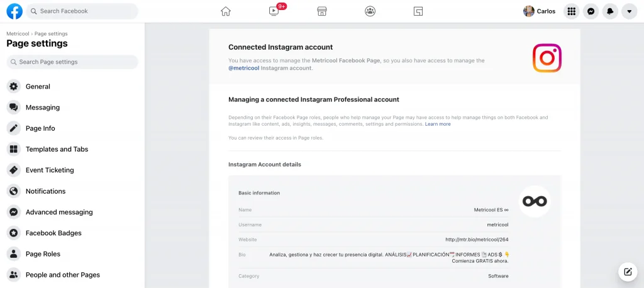Select the General gear icon
The height and width of the screenshot is (288, 644).
(14, 86)
